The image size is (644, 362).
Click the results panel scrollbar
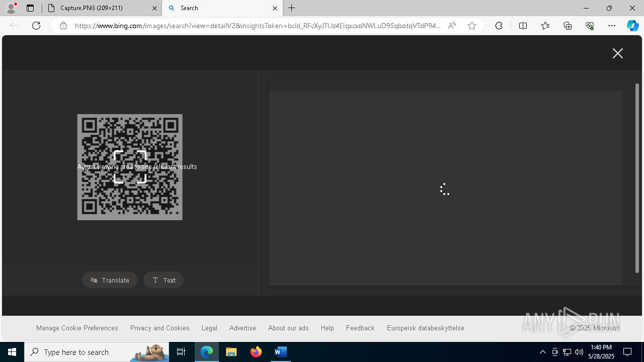point(637,178)
